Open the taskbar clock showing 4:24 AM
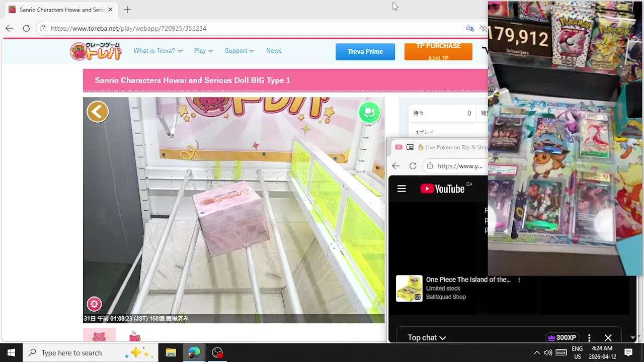This screenshot has height=362, width=644. click(x=602, y=352)
